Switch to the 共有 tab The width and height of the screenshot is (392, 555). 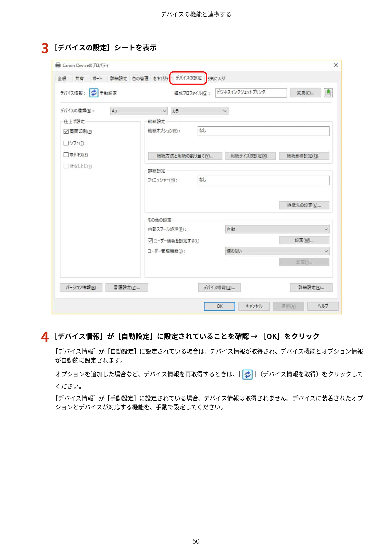pyautogui.click(x=79, y=78)
